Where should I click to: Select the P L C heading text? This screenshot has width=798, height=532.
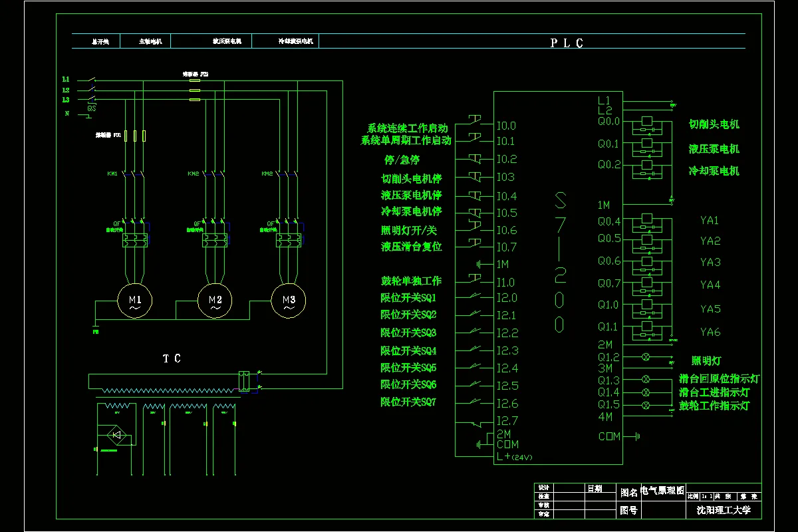tap(567, 43)
